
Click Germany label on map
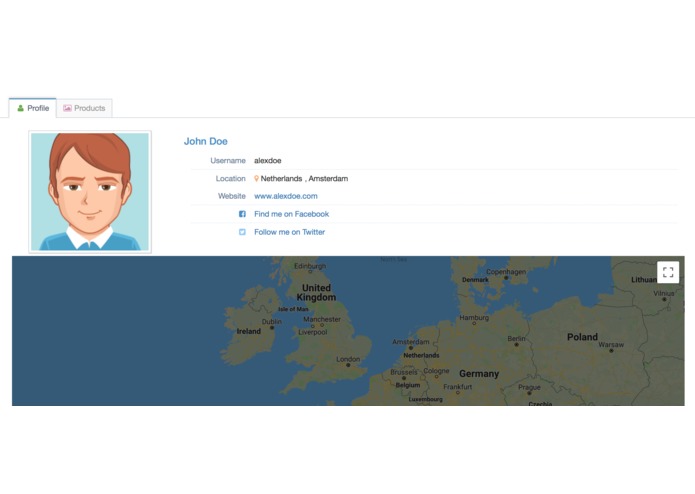click(479, 374)
